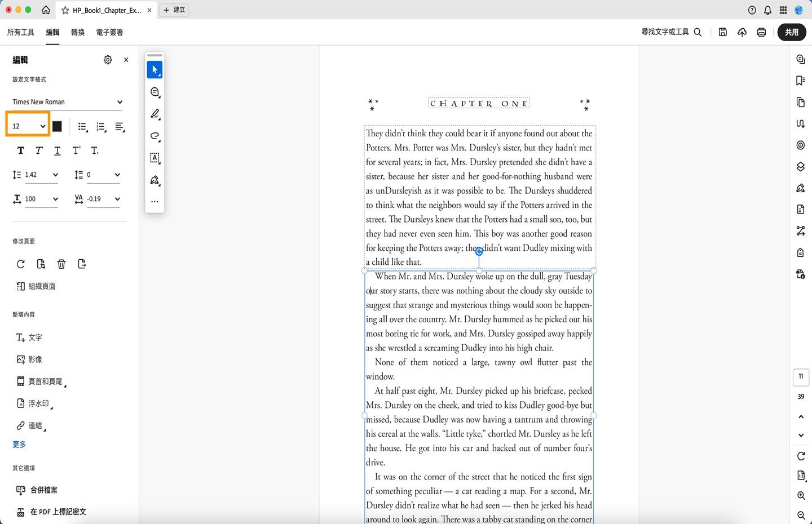This screenshot has height=524, width=812.
Task: Save the document with disk icon
Action: (x=722, y=32)
